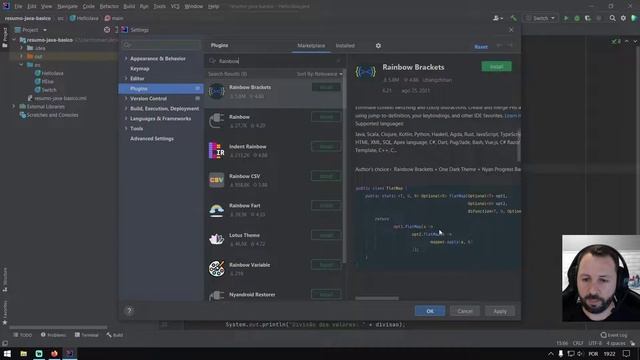Viewport: 640px width, 360px height.
Task: Click Install button in Rainbow Brackets details
Action: (x=496, y=67)
